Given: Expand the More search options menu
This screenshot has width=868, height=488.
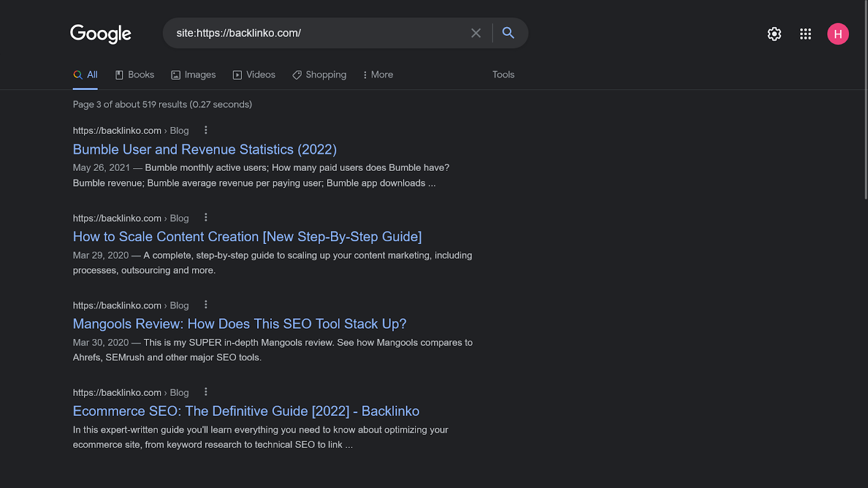Looking at the screenshot, I should point(378,75).
